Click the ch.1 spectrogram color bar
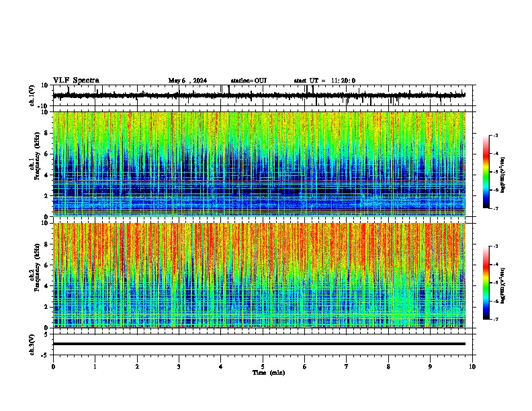532x411 pixels. point(486,172)
